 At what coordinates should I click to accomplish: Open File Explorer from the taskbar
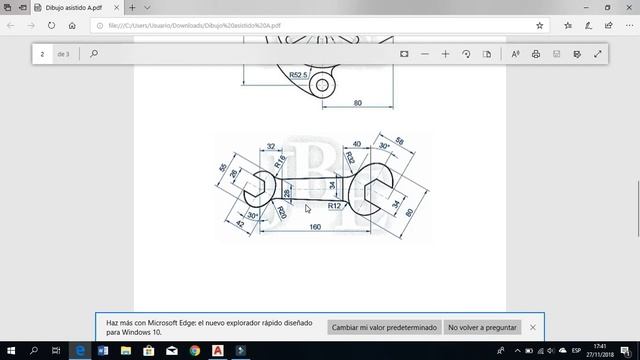coord(126,351)
